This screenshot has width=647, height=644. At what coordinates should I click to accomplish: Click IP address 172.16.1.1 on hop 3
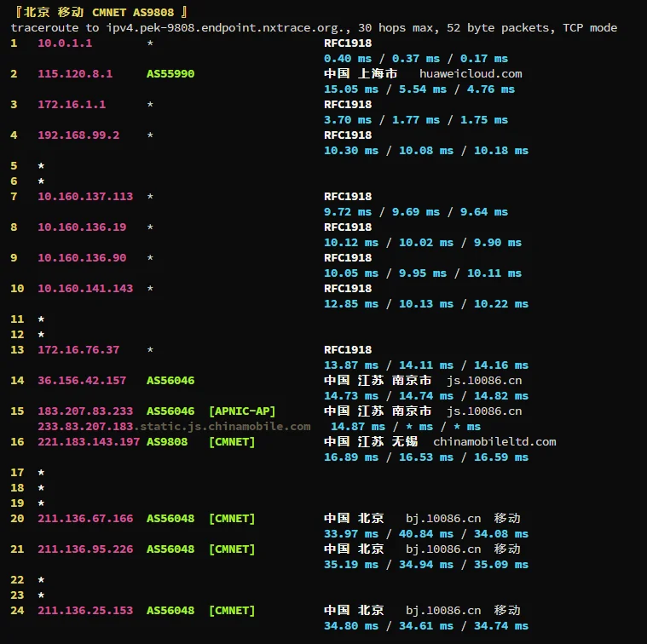tap(72, 104)
